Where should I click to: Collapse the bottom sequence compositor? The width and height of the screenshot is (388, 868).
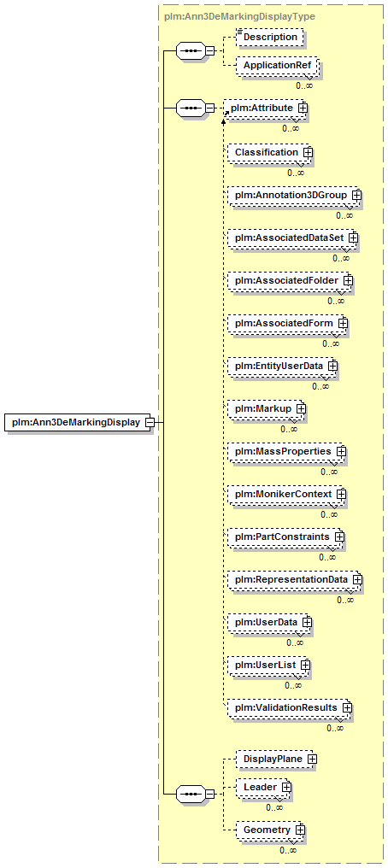[209, 795]
